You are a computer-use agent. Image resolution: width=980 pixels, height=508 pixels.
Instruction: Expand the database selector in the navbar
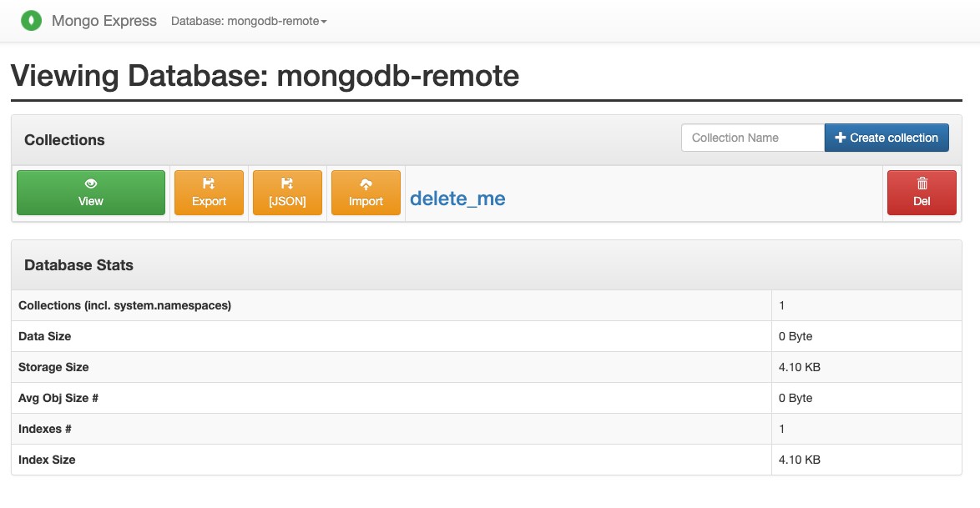(248, 20)
